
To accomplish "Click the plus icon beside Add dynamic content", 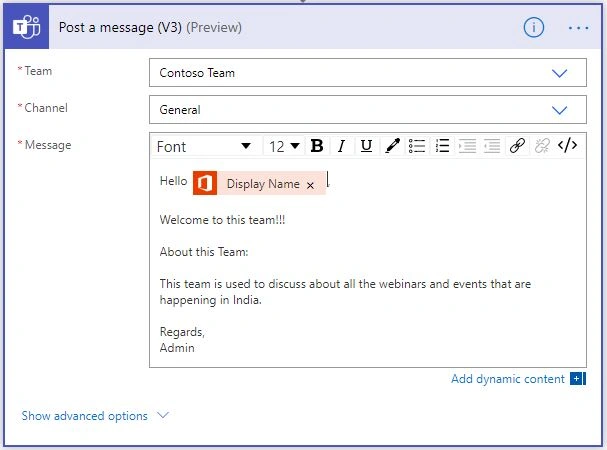I will coord(578,379).
